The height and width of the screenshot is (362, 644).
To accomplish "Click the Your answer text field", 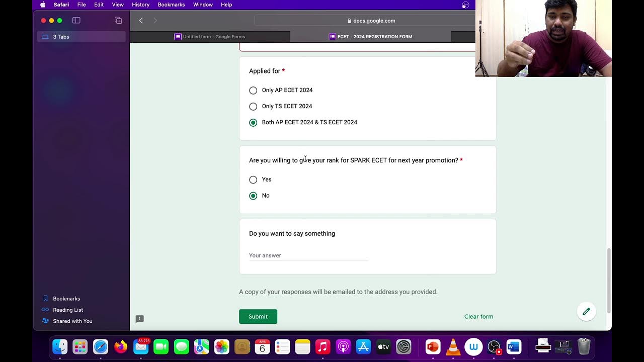I will point(308,255).
